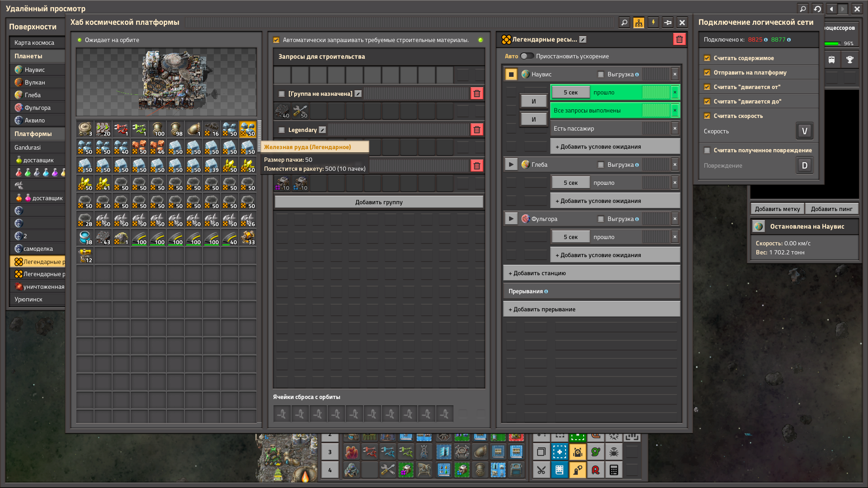Toggle the Авто pause thrust switch

pyautogui.click(x=527, y=56)
